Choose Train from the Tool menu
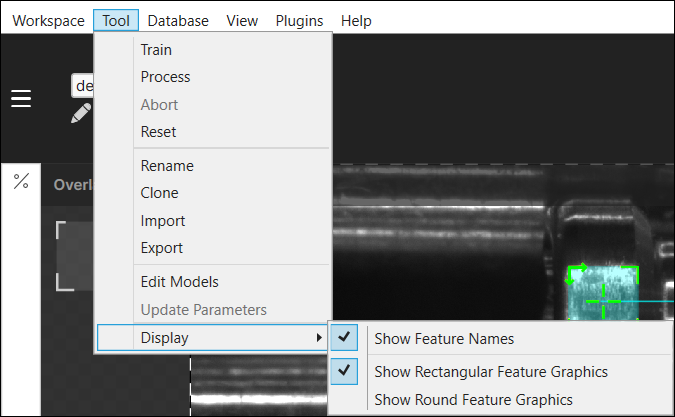Viewport: 675px width, 417px height. click(155, 50)
